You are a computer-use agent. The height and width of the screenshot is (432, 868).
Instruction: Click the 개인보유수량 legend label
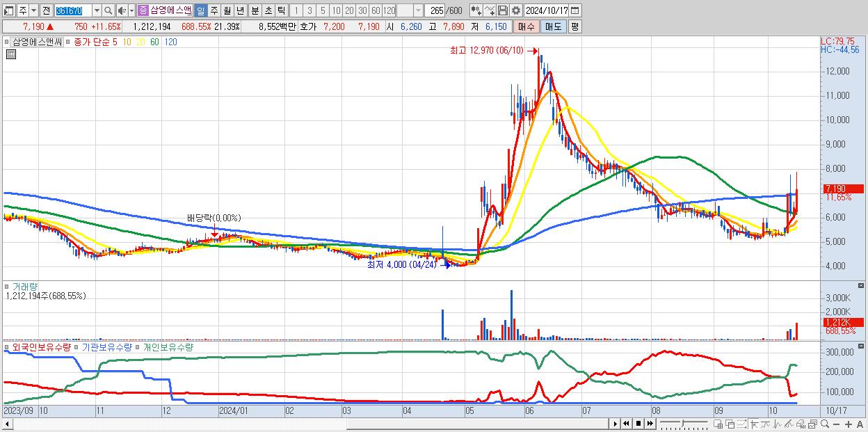pos(168,346)
